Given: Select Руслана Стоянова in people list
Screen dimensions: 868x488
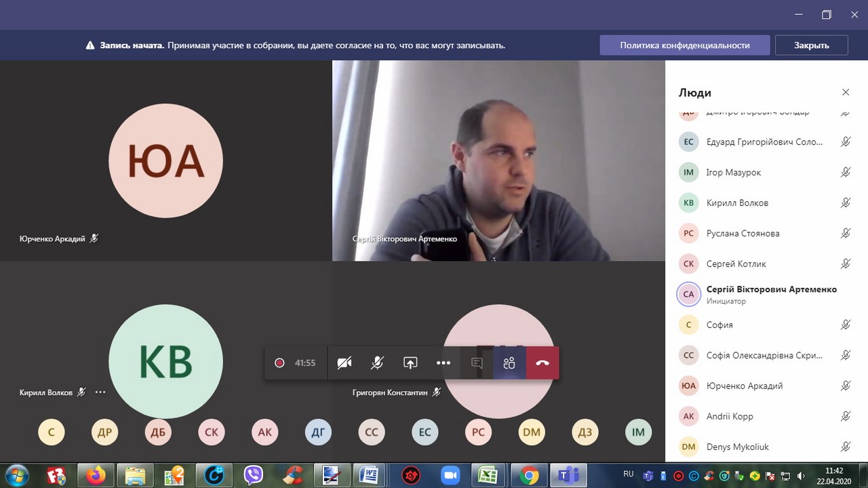Looking at the screenshot, I should (x=766, y=233).
